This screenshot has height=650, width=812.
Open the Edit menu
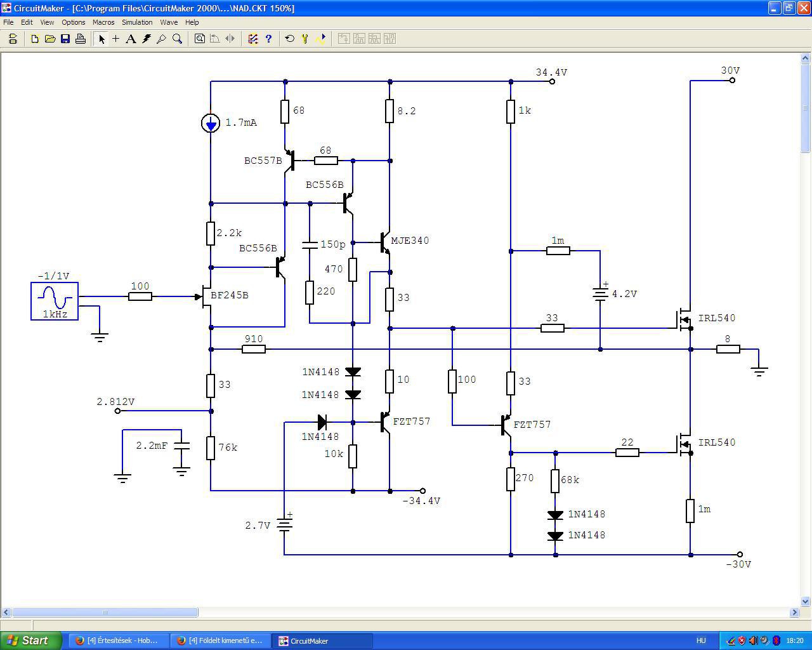[x=27, y=22]
